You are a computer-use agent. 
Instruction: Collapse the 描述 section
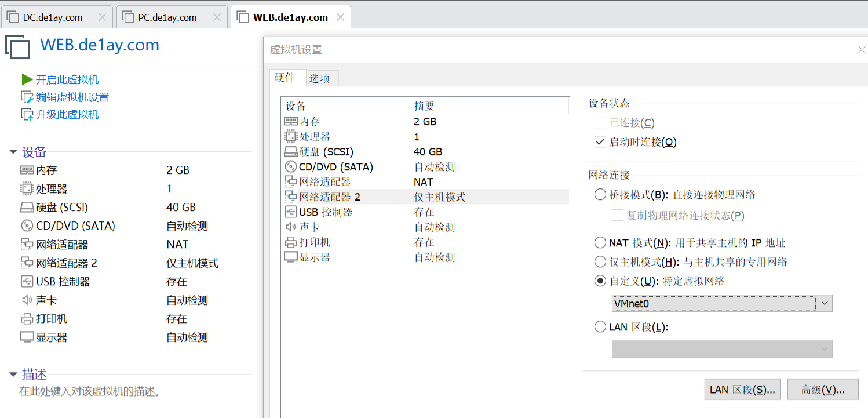point(13,375)
